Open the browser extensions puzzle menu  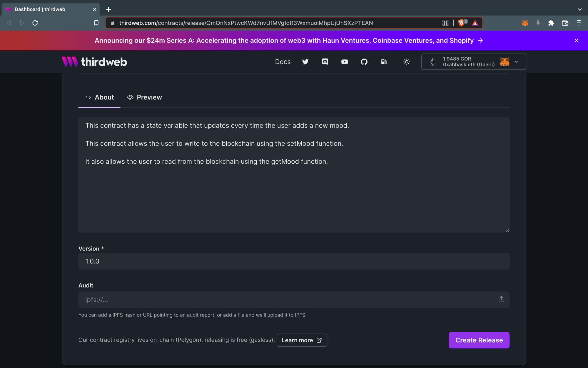[x=551, y=23]
